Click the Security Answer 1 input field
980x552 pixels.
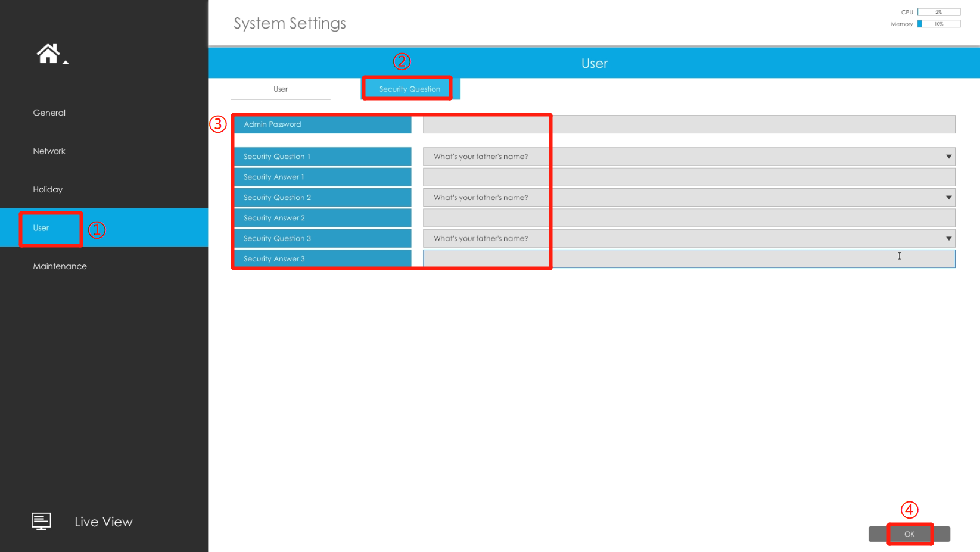point(689,177)
